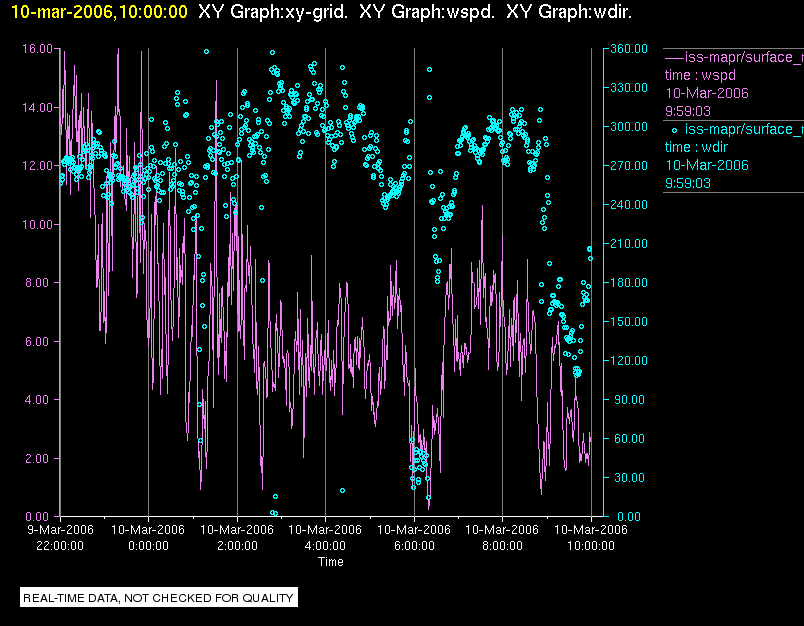804x626 pixels.
Task: Pick the 10-Mar-2006 8:00:00 axis tick label
Action: (x=502, y=538)
